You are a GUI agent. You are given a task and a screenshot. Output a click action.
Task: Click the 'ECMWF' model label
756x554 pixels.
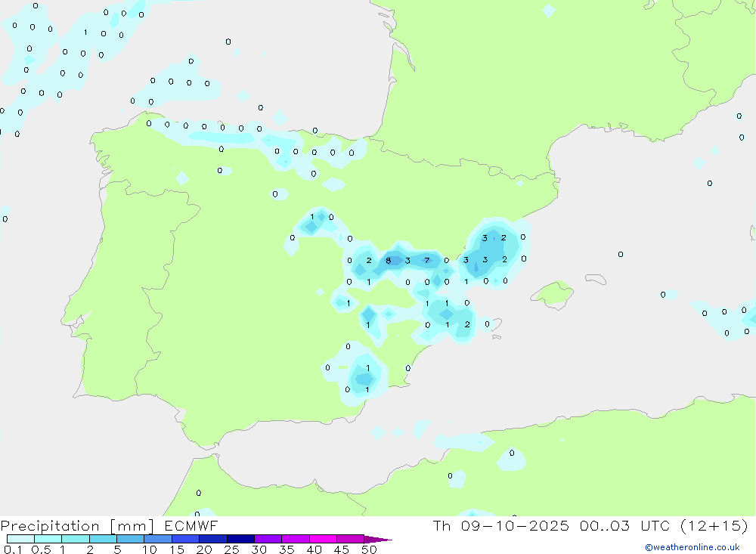191,525
